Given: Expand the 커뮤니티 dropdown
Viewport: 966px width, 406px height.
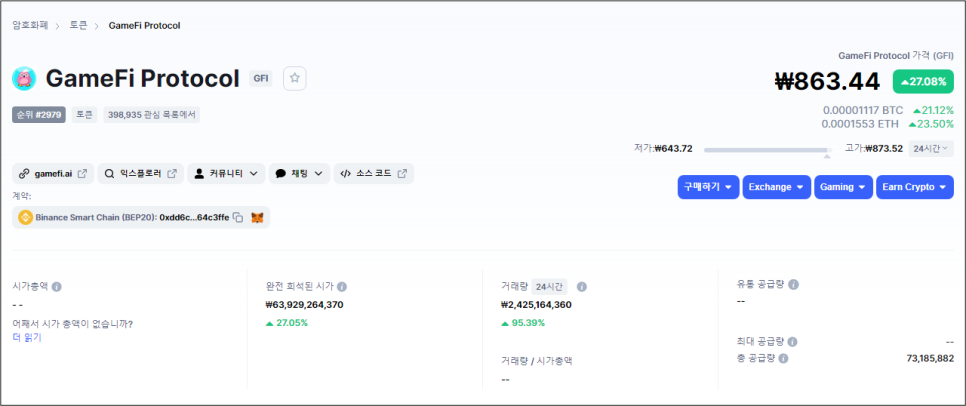Looking at the screenshot, I should pos(226,174).
